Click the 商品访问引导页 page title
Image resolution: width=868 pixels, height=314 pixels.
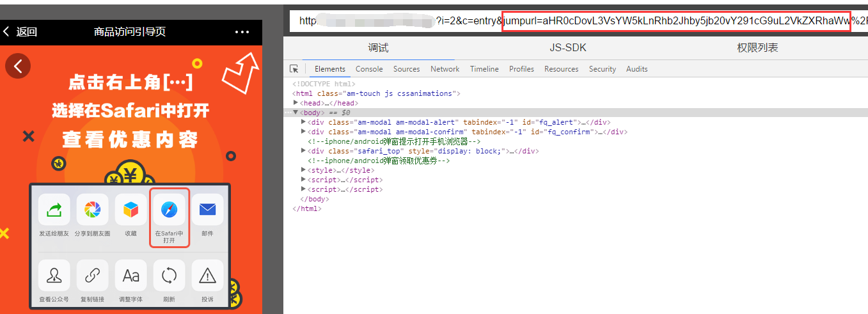tap(130, 32)
